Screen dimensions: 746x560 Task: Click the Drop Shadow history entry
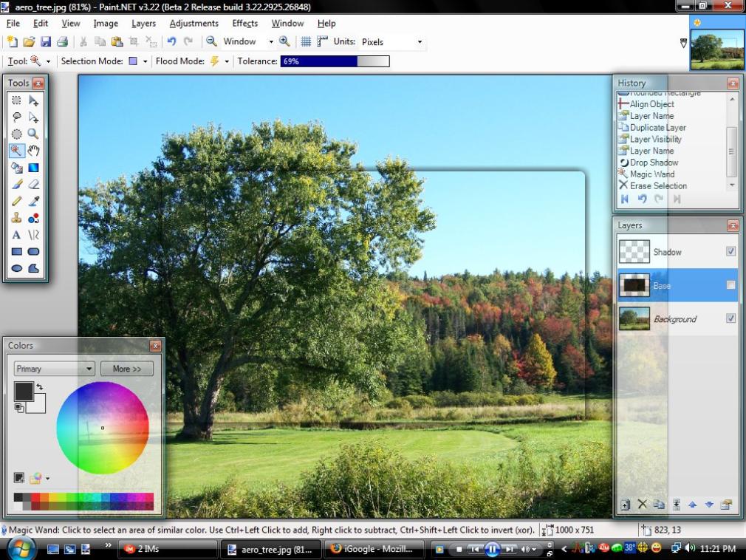point(653,163)
